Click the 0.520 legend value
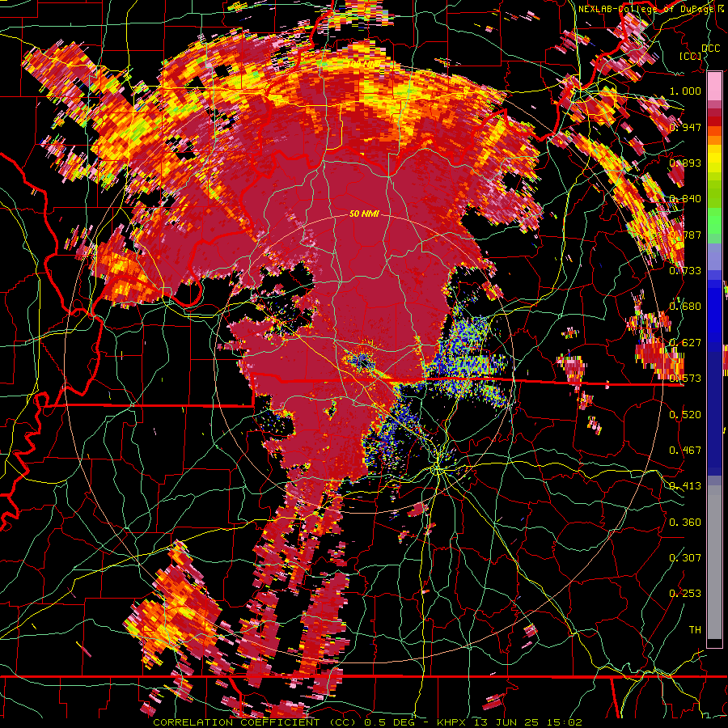Viewport: 728px width, 728px height. 685,415
